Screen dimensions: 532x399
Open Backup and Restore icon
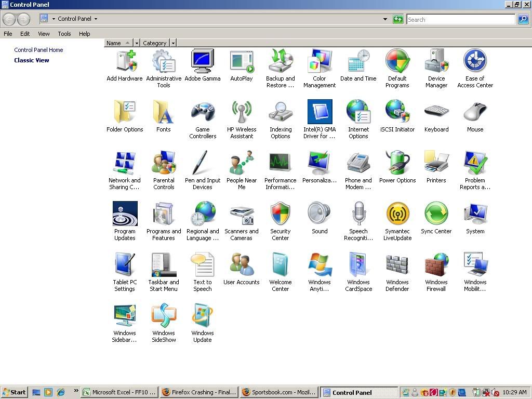281,61
